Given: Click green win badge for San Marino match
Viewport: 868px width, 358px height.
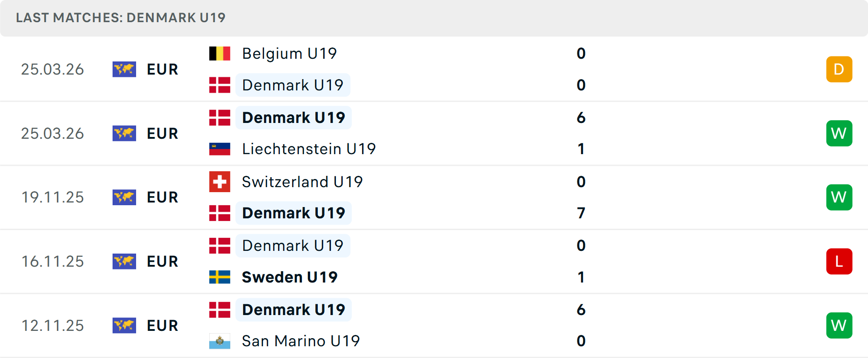Looking at the screenshot, I should point(839,325).
